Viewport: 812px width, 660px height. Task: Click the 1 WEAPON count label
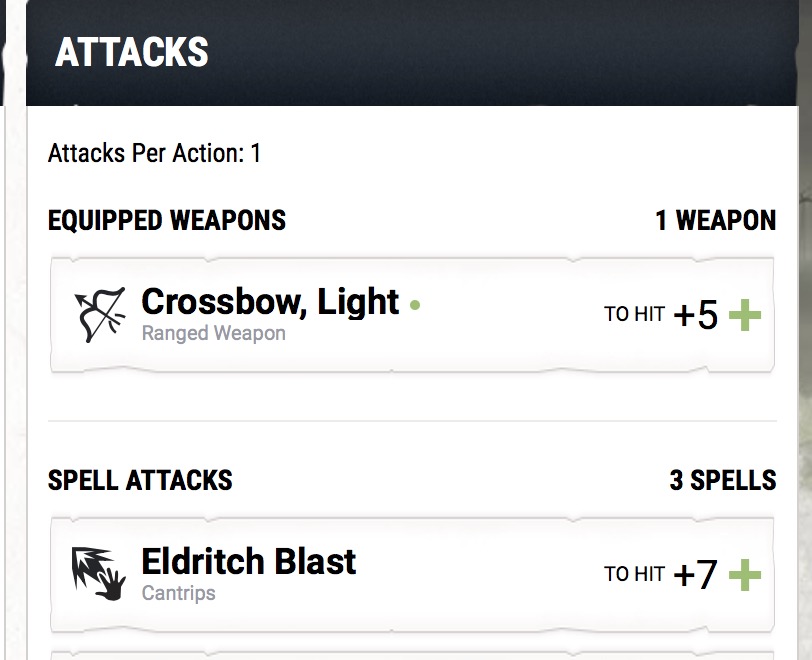click(716, 220)
